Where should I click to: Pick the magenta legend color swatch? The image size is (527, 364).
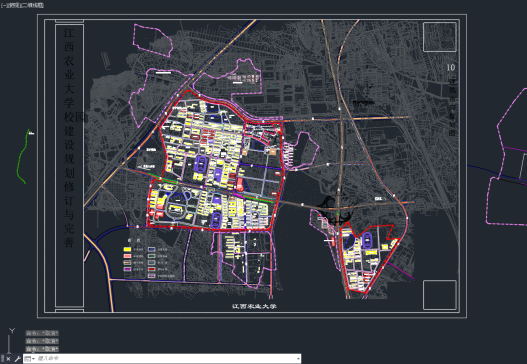point(127,269)
